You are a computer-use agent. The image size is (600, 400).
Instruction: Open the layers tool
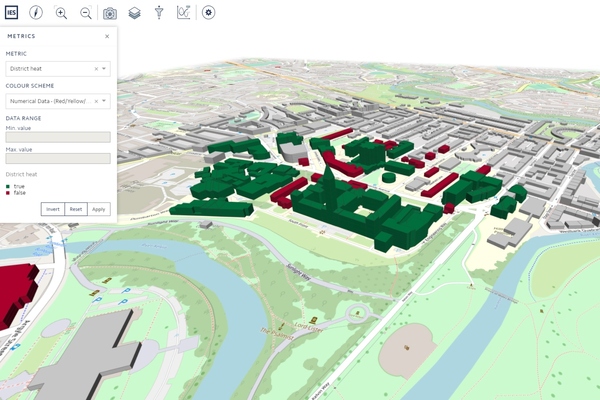pos(134,13)
